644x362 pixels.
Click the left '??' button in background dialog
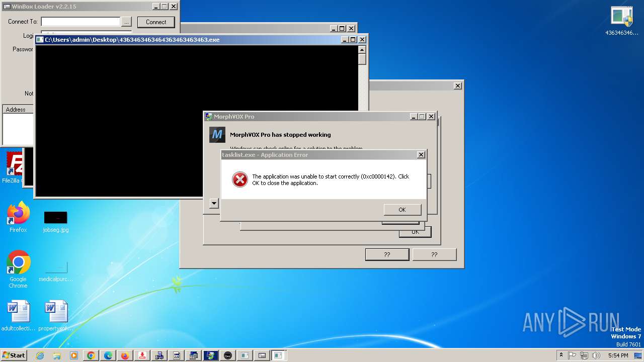(x=387, y=255)
